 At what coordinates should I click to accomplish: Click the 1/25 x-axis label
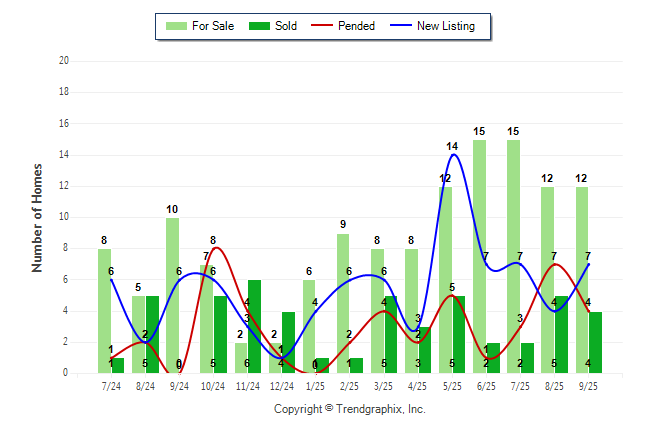pos(315,385)
